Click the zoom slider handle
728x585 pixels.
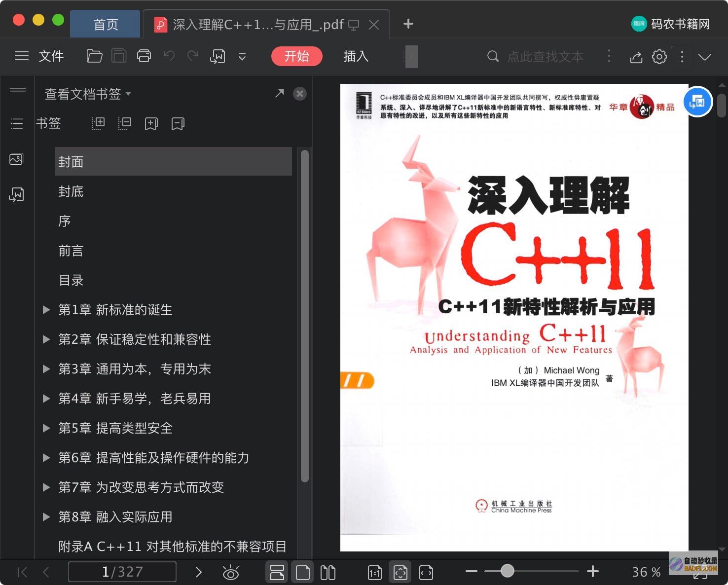(507, 571)
